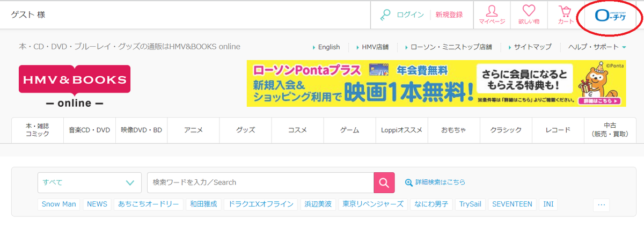The height and width of the screenshot is (249, 644).
Task: Select the なにわ男子 keyword tag
Action: click(431, 204)
